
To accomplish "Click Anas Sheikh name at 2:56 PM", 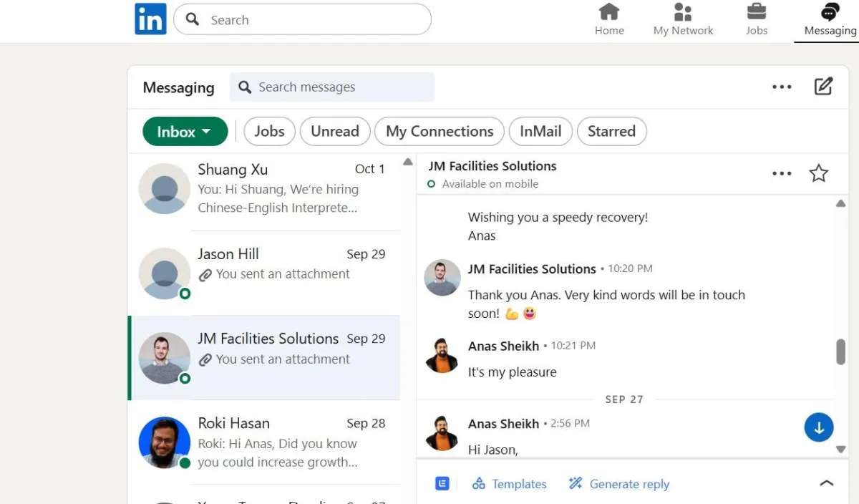I will pos(503,424).
